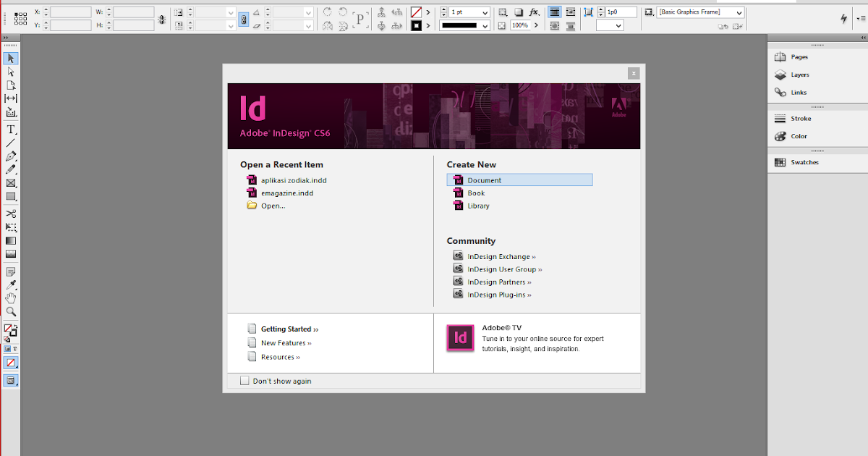Check the Don't show again box
This screenshot has height=456, width=868.
[x=244, y=381]
